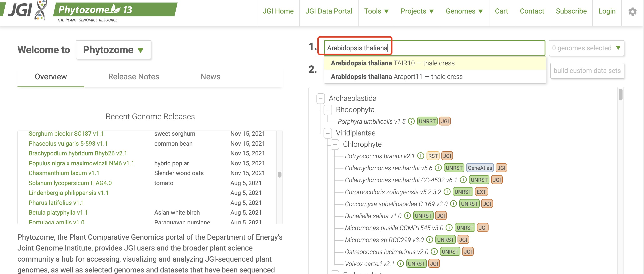Click UNRST badge next to Porphyra umbilicalis
Screen dimensions: 644x274
coord(427,121)
